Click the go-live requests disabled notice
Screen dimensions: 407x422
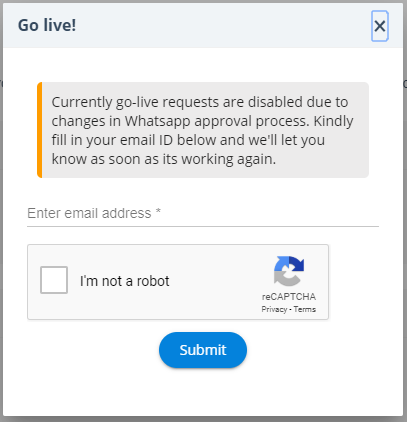point(203,130)
